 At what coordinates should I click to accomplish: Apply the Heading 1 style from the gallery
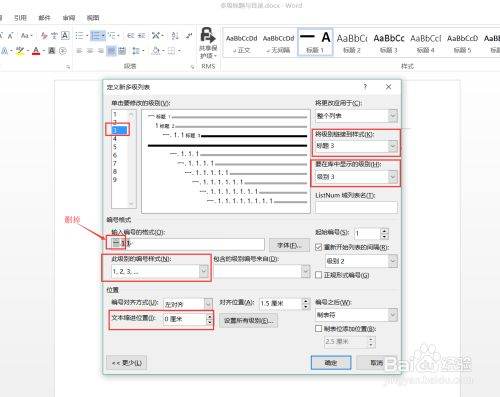tap(315, 42)
